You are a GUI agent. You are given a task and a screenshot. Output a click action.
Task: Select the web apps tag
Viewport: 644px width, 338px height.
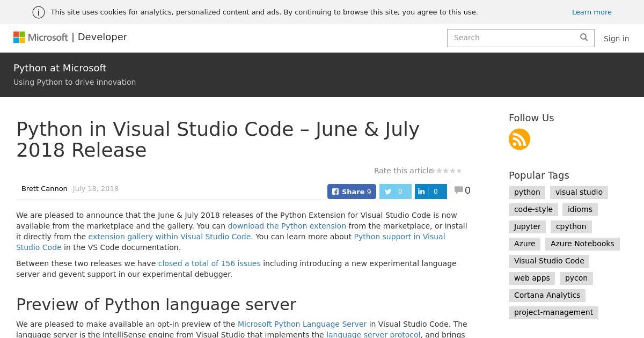point(532,278)
